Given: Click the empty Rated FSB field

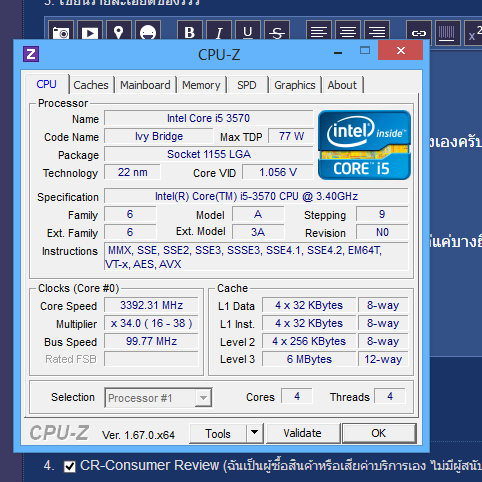Looking at the screenshot, I should pos(151,359).
